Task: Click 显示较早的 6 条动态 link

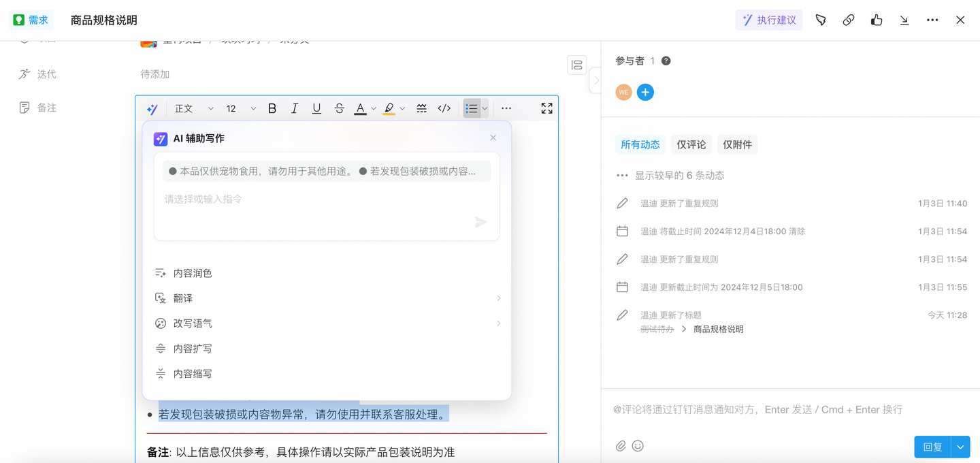Action: (x=679, y=175)
